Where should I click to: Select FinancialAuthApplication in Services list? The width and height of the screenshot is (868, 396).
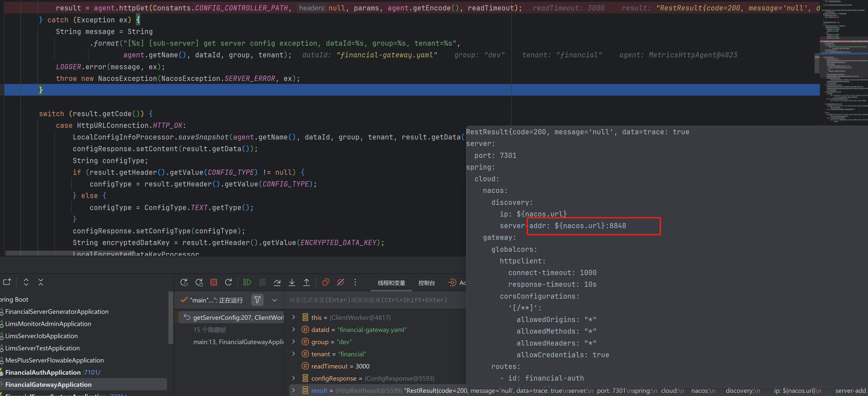click(x=43, y=372)
